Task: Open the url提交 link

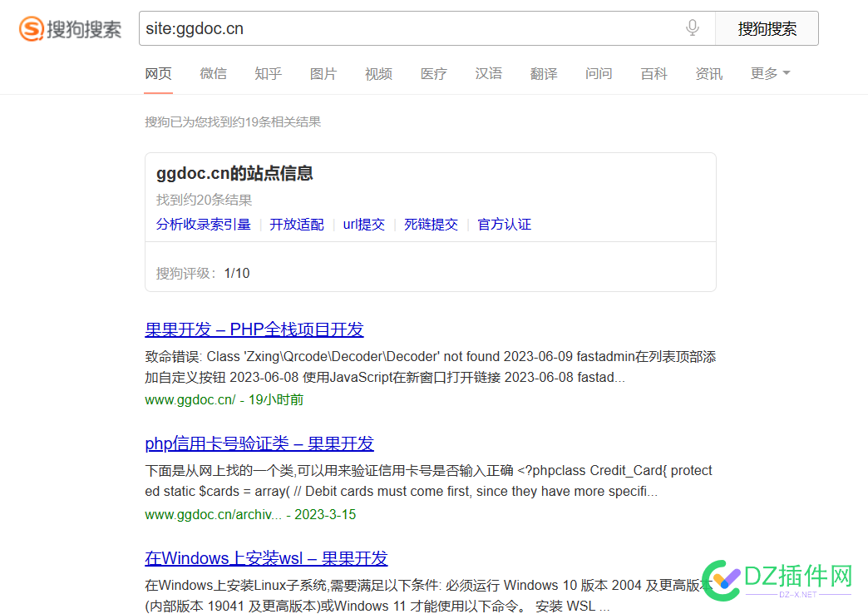Action: tap(363, 225)
